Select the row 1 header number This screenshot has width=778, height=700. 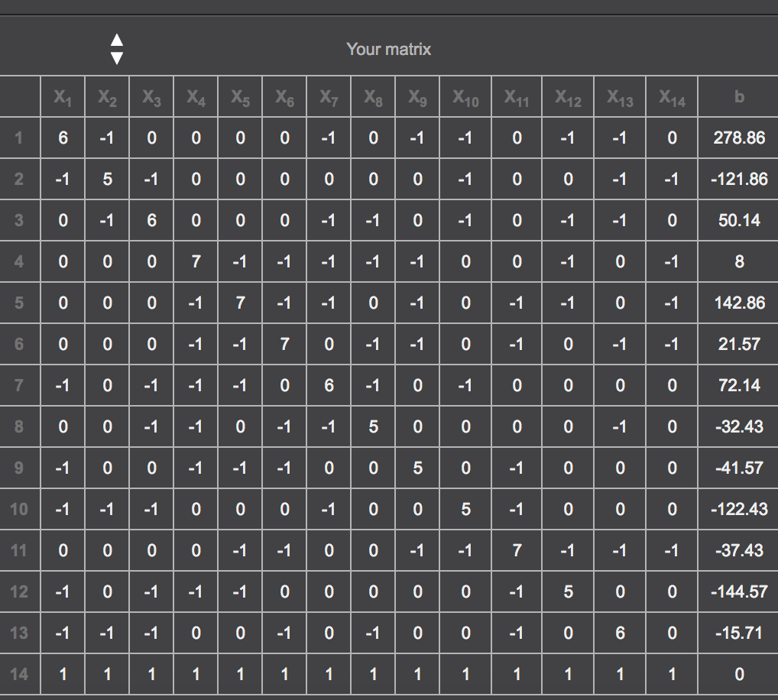pos(20,138)
